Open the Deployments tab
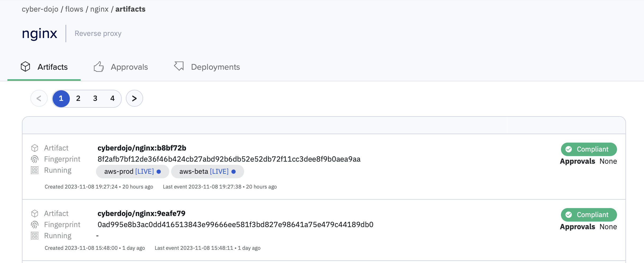This screenshot has width=644, height=263. pyautogui.click(x=207, y=67)
